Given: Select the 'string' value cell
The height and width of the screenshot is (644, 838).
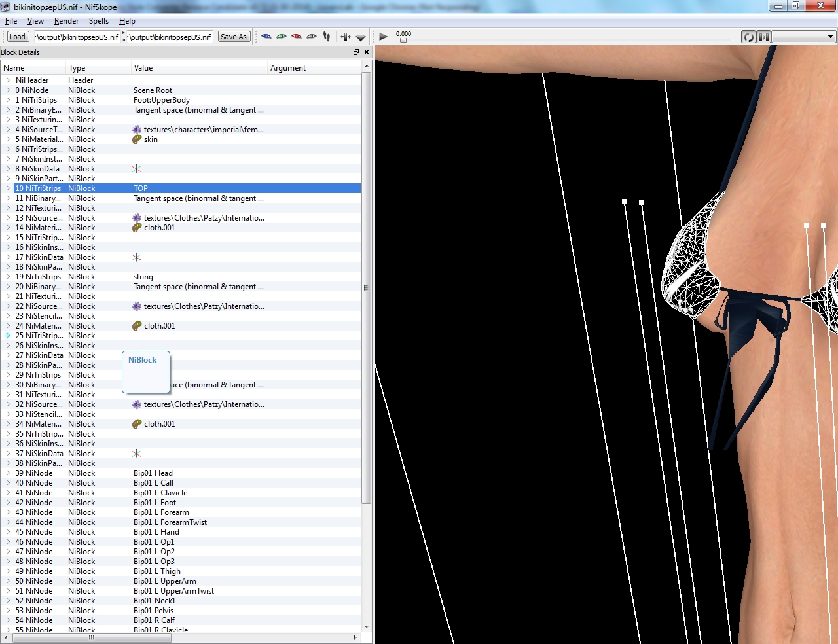Looking at the screenshot, I should tap(143, 277).
